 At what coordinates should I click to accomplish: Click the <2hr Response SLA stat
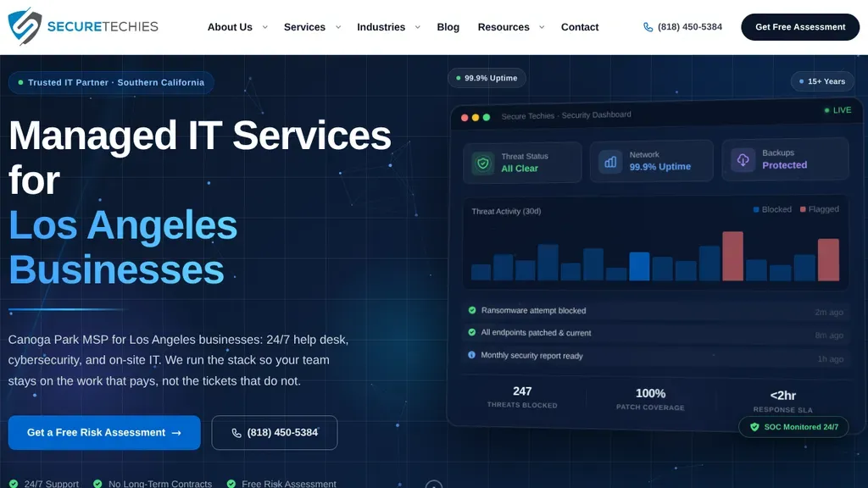click(x=782, y=402)
